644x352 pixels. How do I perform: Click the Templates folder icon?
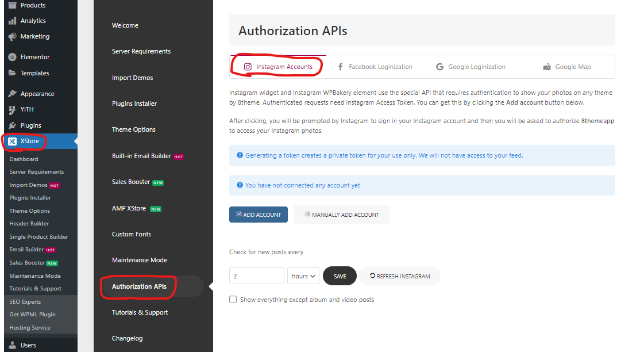click(12, 73)
